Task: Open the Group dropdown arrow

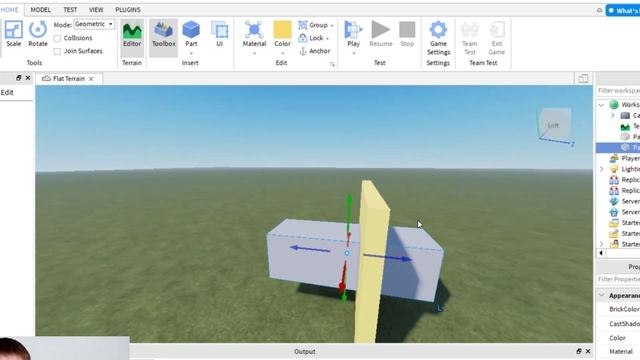Action: pyautogui.click(x=332, y=25)
